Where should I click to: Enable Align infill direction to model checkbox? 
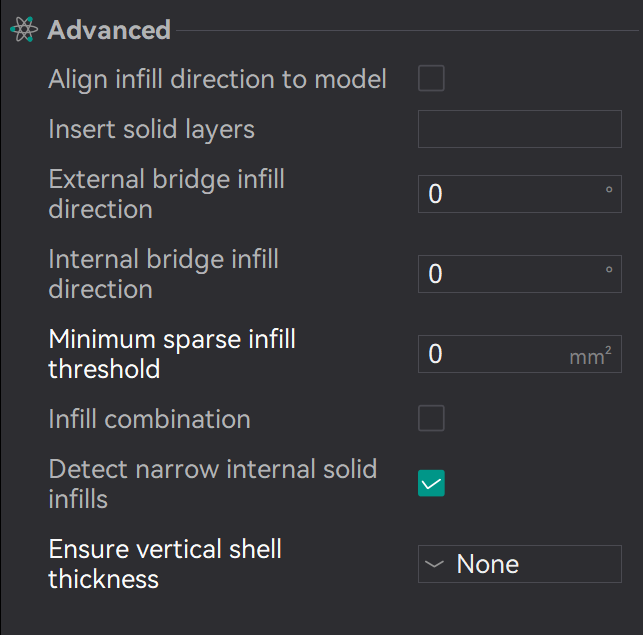(431, 78)
